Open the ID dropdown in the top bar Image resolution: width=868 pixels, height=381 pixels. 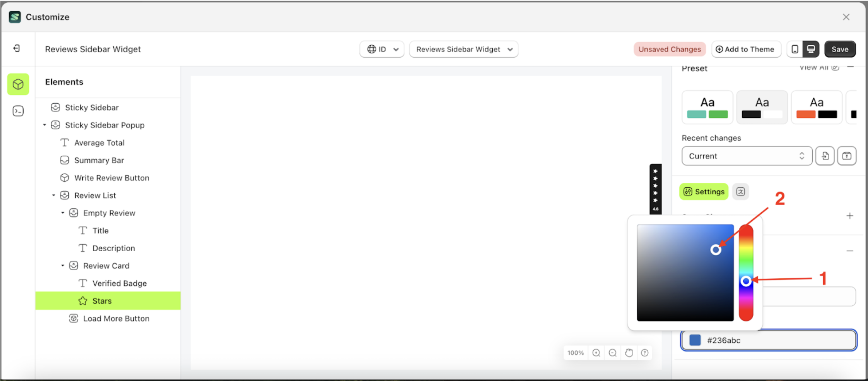pos(382,49)
